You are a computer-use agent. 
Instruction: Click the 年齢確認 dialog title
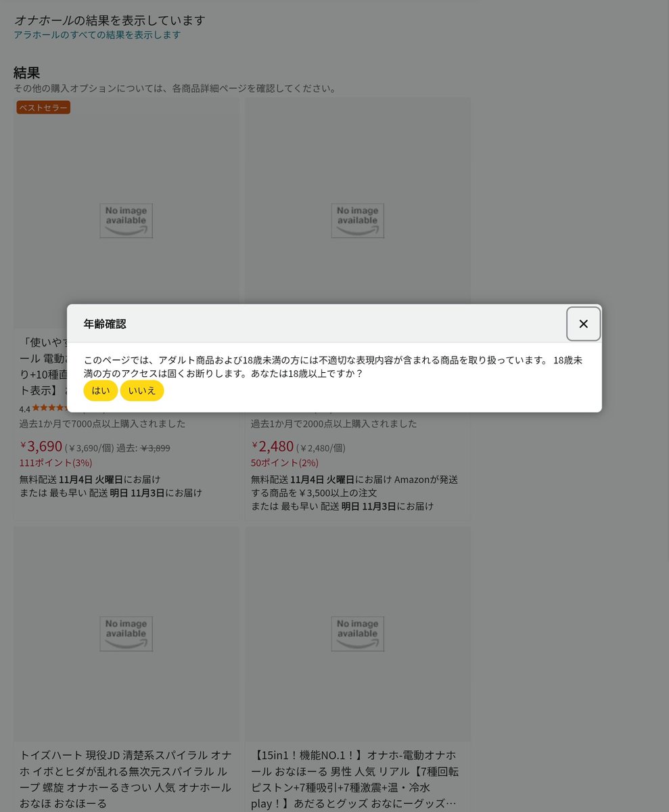[x=105, y=324]
